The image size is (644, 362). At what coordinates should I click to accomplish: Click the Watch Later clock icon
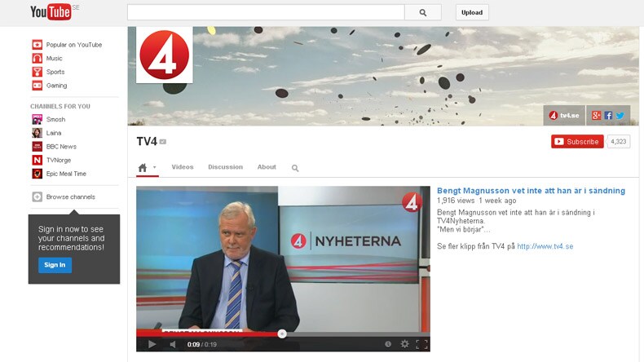click(387, 344)
